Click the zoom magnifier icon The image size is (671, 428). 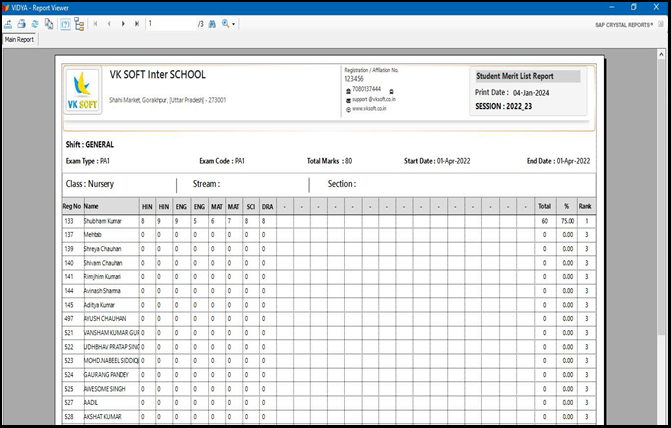click(x=225, y=24)
